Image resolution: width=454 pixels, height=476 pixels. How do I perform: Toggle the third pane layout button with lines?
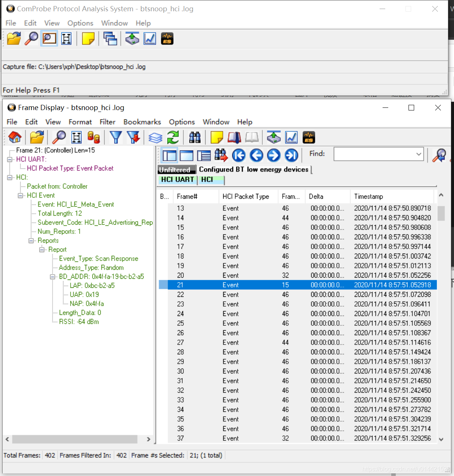204,155
